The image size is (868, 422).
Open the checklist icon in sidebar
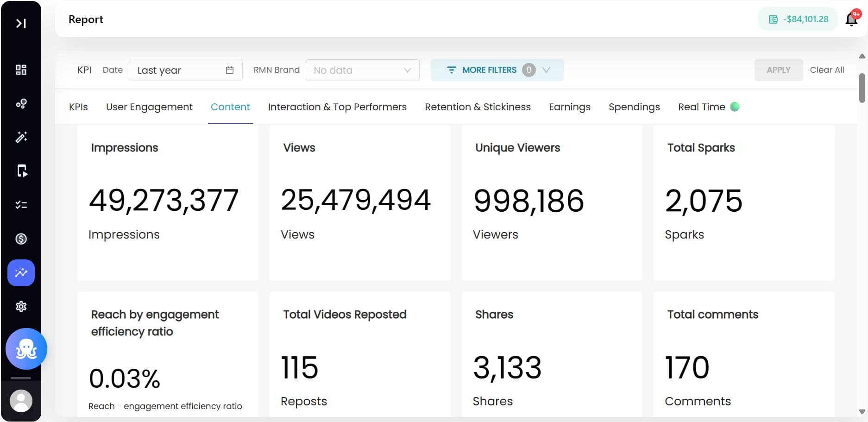[x=21, y=205]
